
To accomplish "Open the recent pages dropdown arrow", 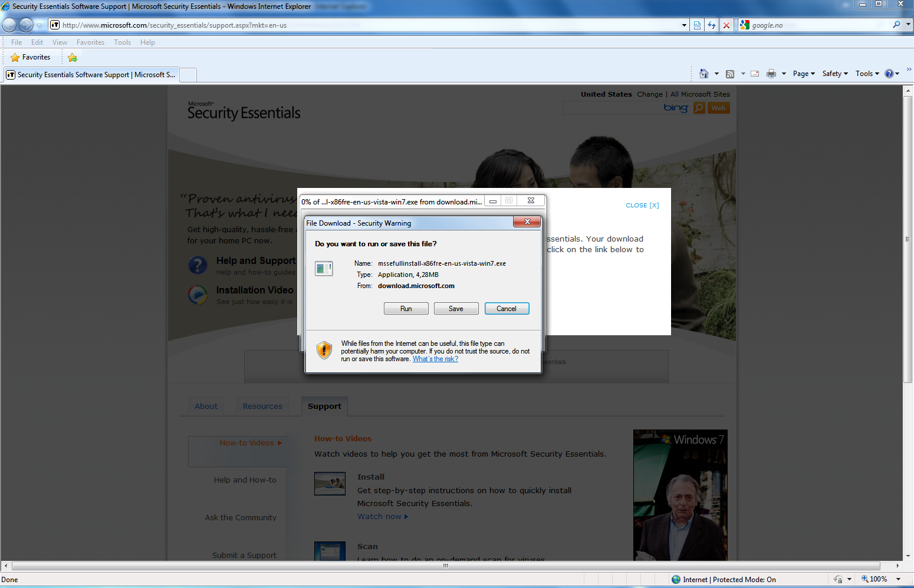I will (x=40, y=25).
